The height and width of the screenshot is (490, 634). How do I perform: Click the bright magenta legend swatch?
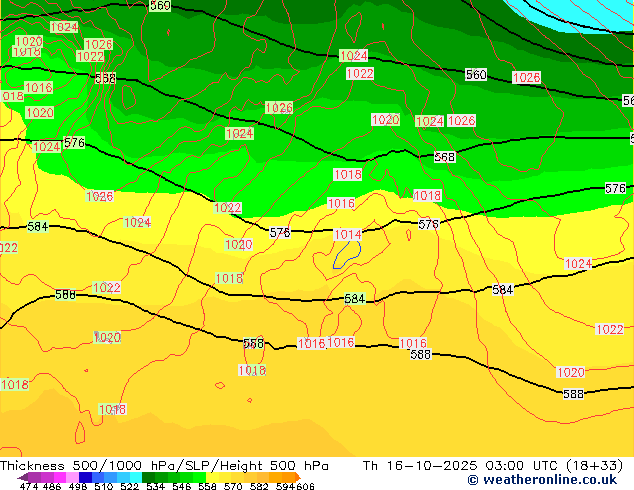point(60,477)
